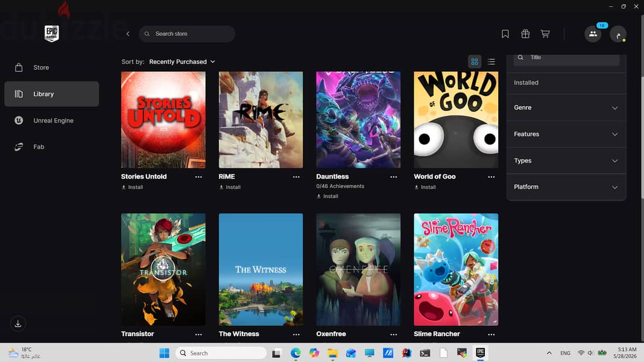This screenshot has height=362, width=644.
Task: Open The Witness cover art
Action: (261, 270)
